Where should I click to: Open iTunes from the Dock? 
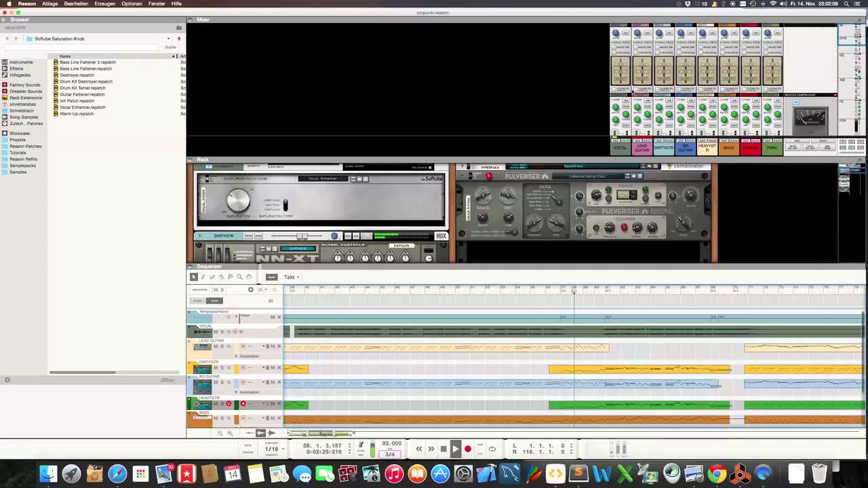point(394,473)
